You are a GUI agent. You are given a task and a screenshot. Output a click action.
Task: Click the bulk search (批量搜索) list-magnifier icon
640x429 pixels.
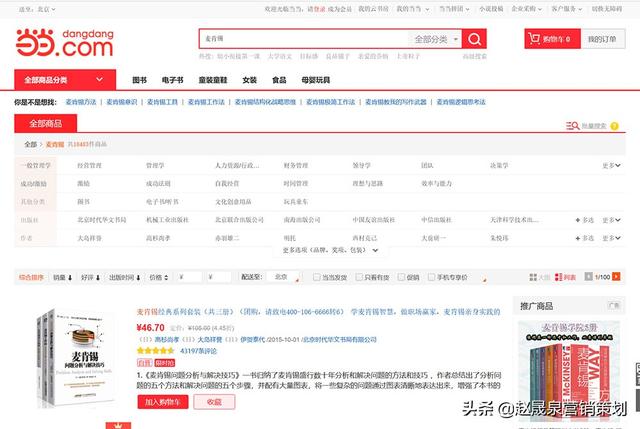point(572,126)
